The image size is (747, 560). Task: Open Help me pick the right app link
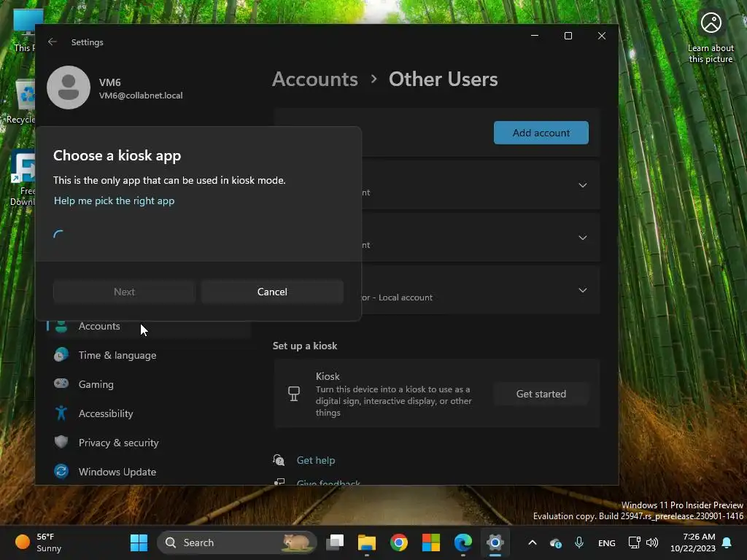point(114,201)
